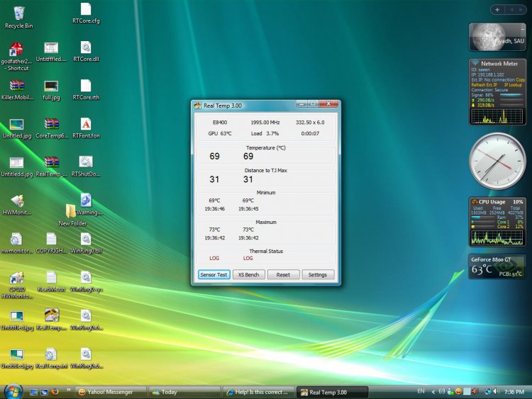Click the EN language indicator
Viewport: 532px width, 399px height.
421,391
